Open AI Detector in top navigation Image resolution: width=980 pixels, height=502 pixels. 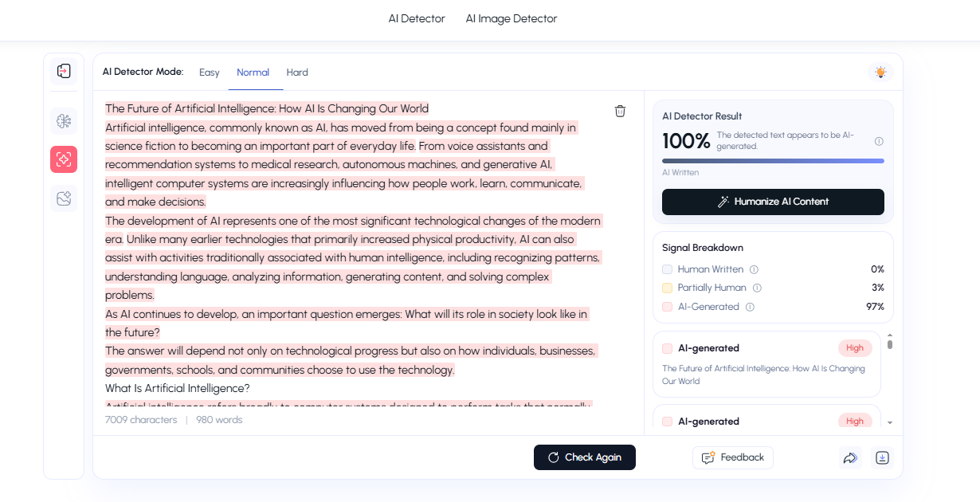417,18
